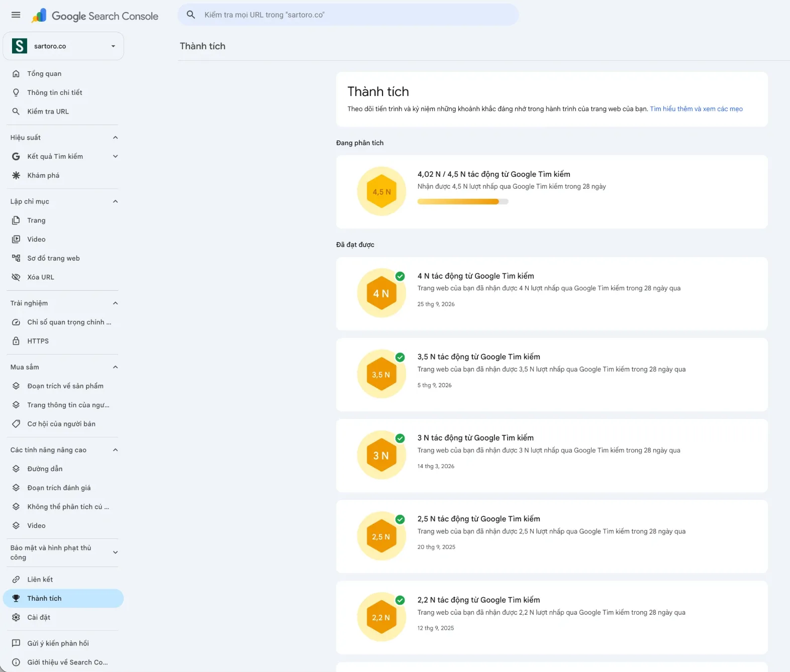Click the Tổng quan home icon

[x=16, y=74]
